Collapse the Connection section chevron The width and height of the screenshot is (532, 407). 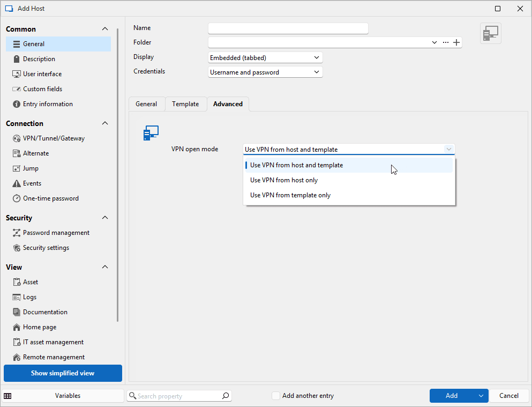(x=105, y=123)
